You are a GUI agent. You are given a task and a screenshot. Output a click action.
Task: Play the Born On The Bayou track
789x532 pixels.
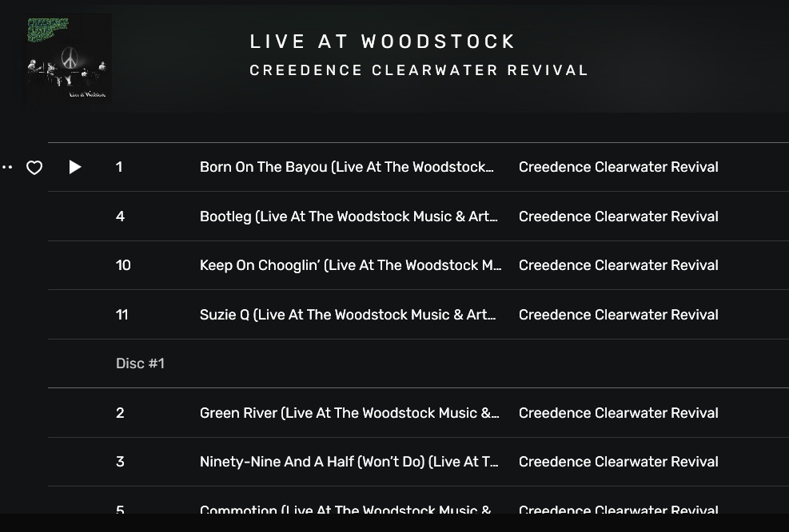[75, 167]
